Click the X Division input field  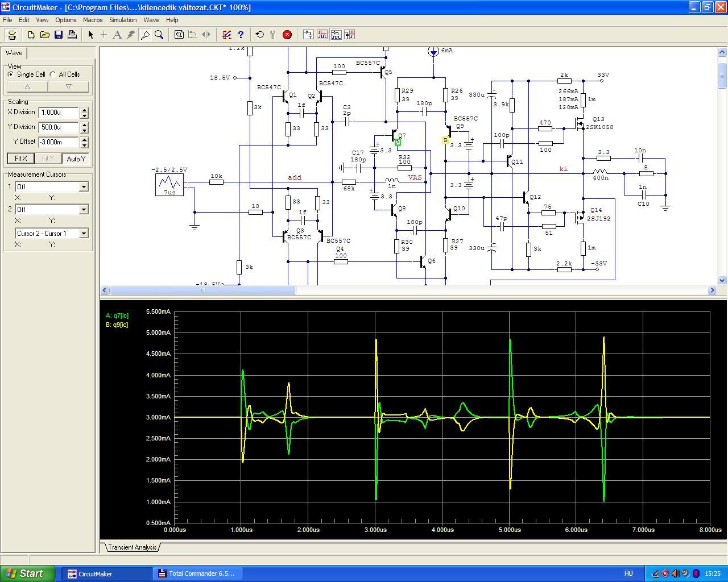[x=59, y=113]
